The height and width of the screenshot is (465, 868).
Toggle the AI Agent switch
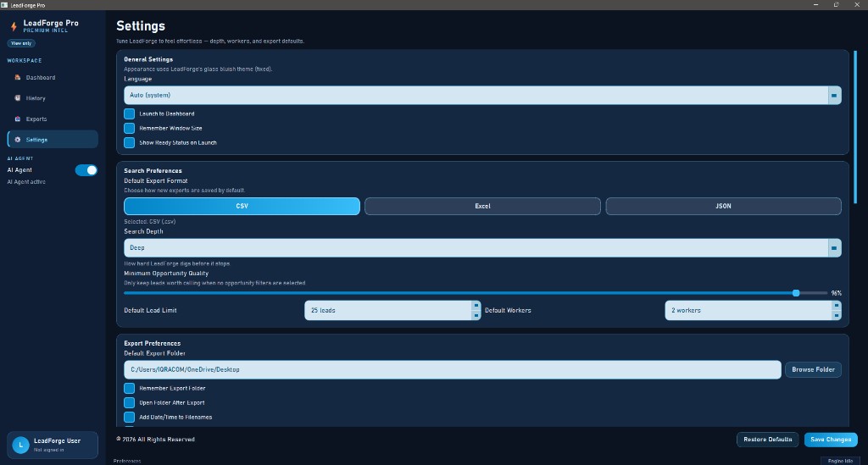(x=86, y=170)
